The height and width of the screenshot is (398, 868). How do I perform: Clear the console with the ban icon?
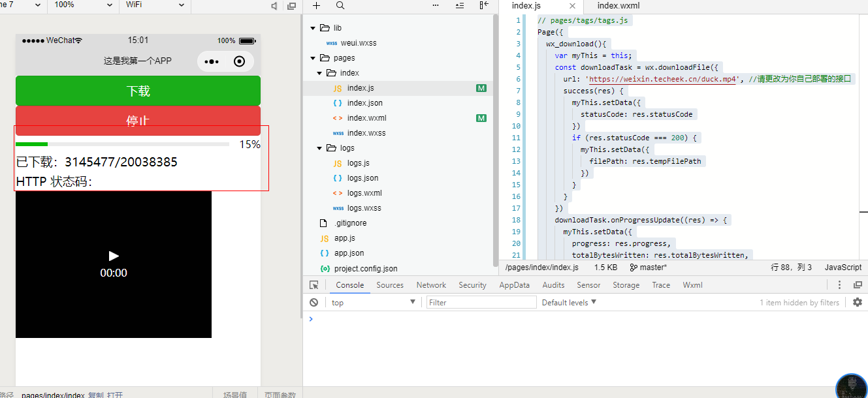coord(314,302)
